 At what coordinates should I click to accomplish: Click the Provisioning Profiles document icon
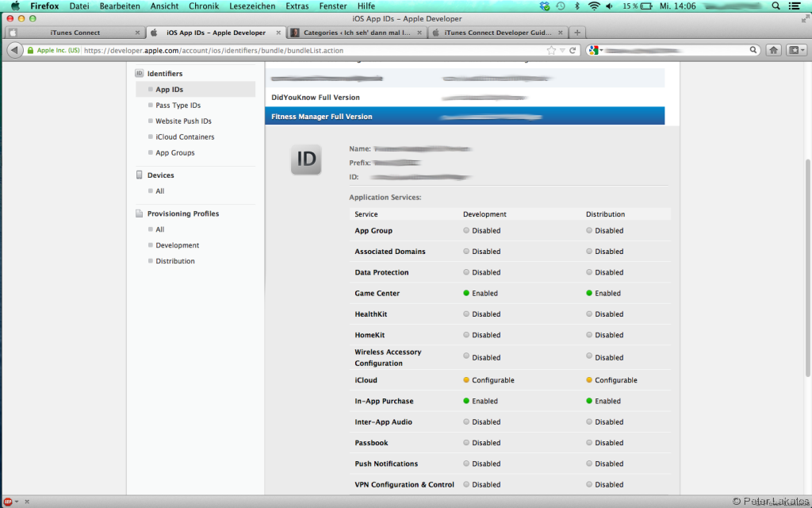[139, 214]
